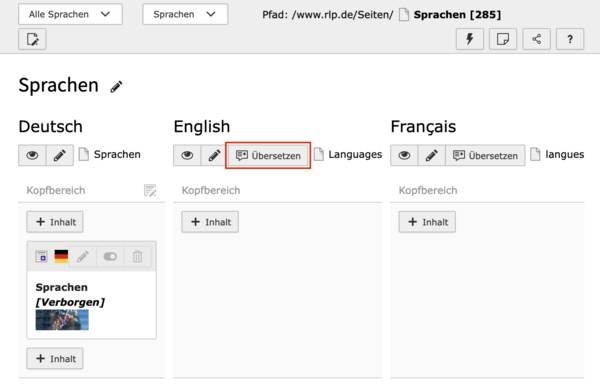Open the sticky note icon in top toolbar
Viewport: 600px width, 387px height.
(503, 39)
